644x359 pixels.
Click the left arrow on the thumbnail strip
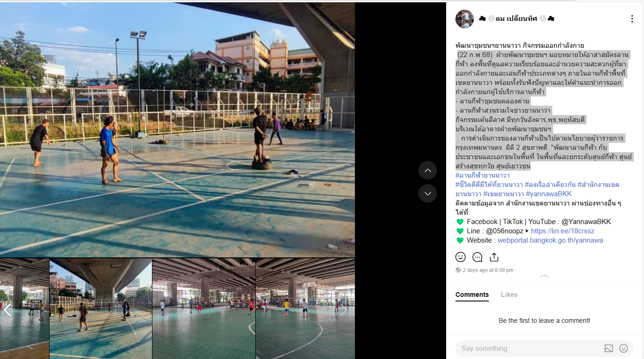pyautogui.click(x=7, y=310)
